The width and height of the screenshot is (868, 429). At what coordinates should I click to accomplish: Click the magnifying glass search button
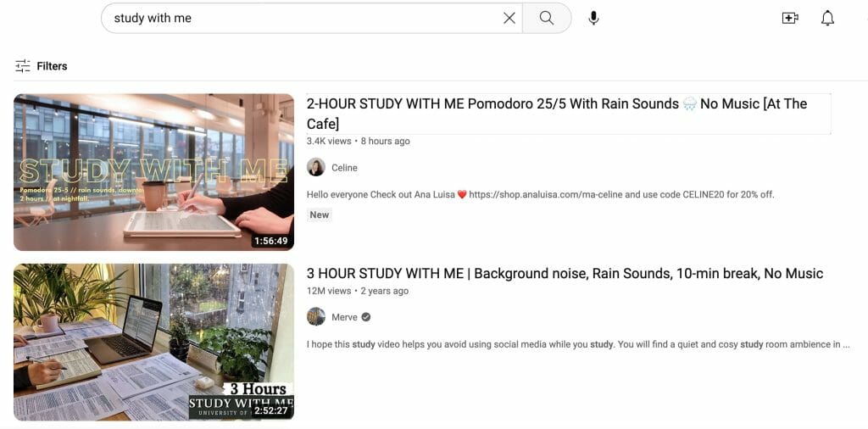(x=547, y=19)
